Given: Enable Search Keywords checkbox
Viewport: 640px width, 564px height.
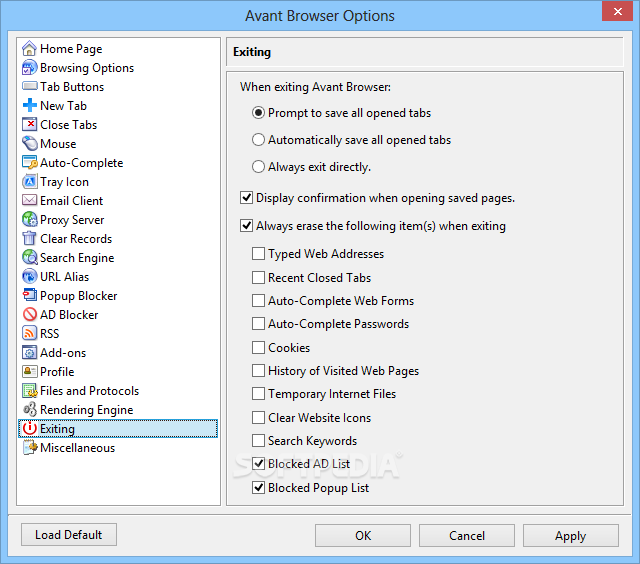Looking at the screenshot, I should click(x=258, y=441).
